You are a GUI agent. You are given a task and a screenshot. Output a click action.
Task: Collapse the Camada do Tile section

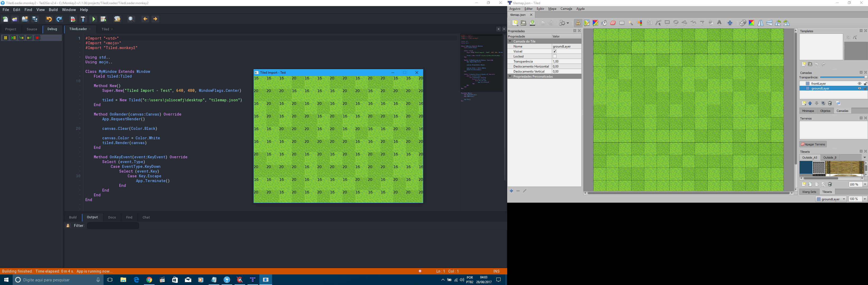click(510, 41)
